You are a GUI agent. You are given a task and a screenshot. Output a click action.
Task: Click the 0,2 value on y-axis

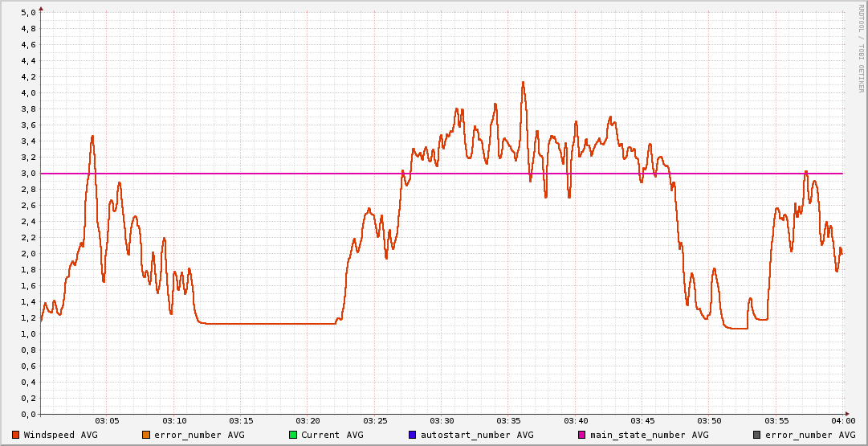(x=30, y=399)
